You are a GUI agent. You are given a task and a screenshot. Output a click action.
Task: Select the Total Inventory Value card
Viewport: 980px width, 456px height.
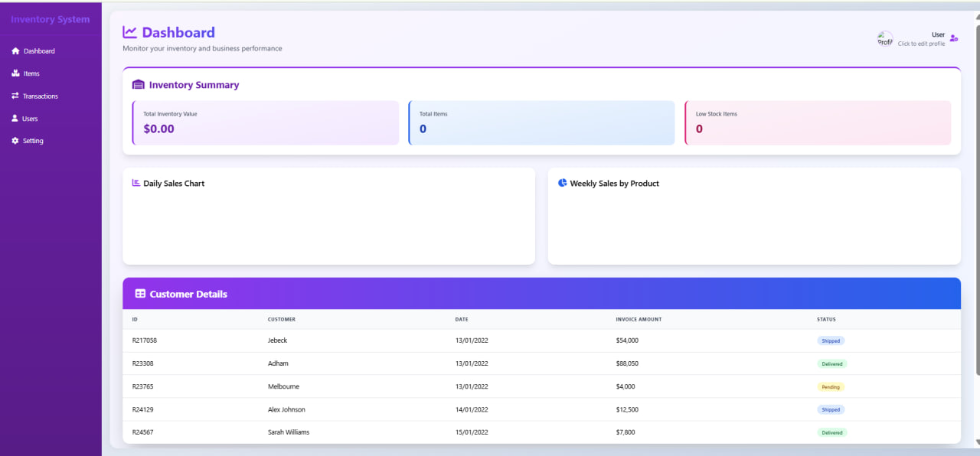(x=265, y=122)
